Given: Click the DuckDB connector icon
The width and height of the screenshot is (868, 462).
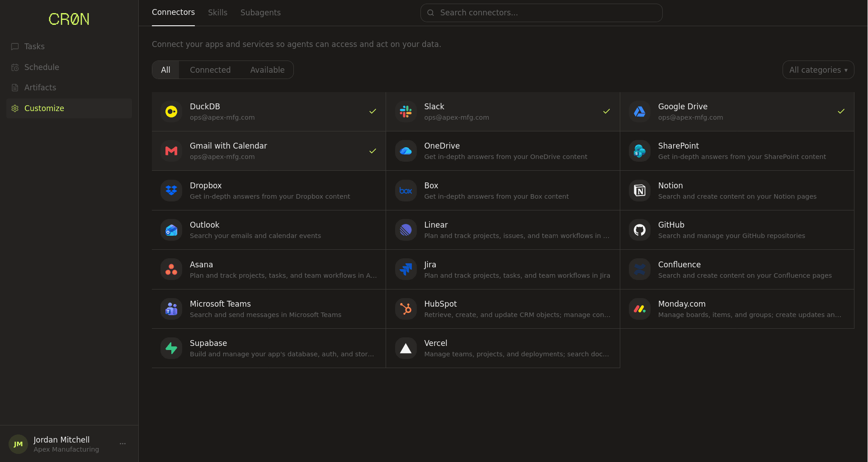Looking at the screenshot, I should pos(171,112).
